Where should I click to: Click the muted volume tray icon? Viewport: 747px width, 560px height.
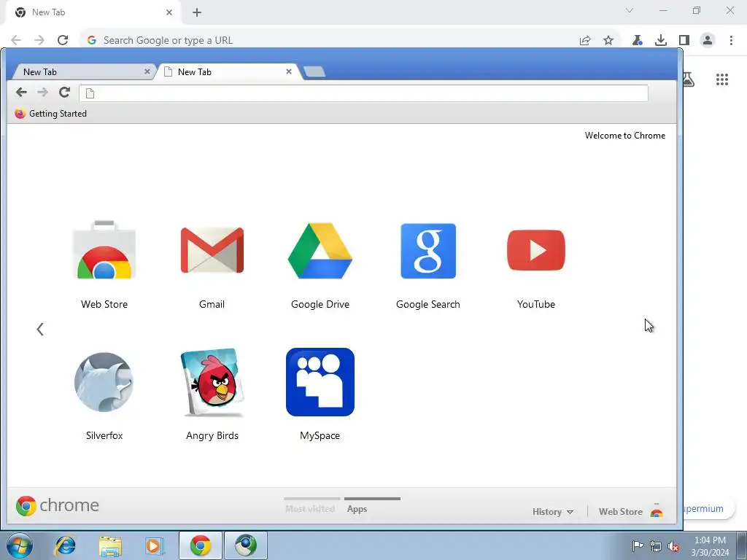pos(673,546)
